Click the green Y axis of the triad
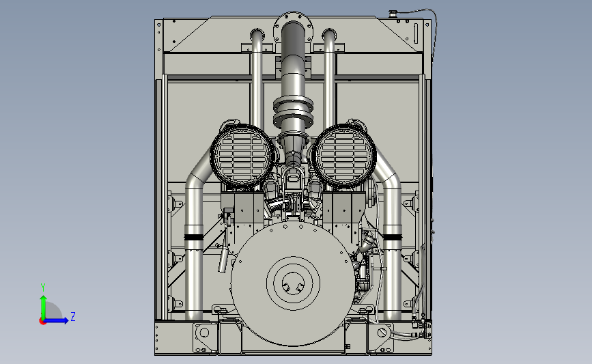Image resolution: width=592 pixels, height=364 pixels. click(x=44, y=307)
